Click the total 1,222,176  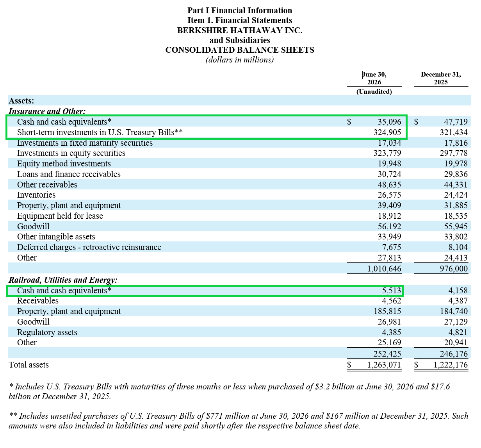click(451, 365)
